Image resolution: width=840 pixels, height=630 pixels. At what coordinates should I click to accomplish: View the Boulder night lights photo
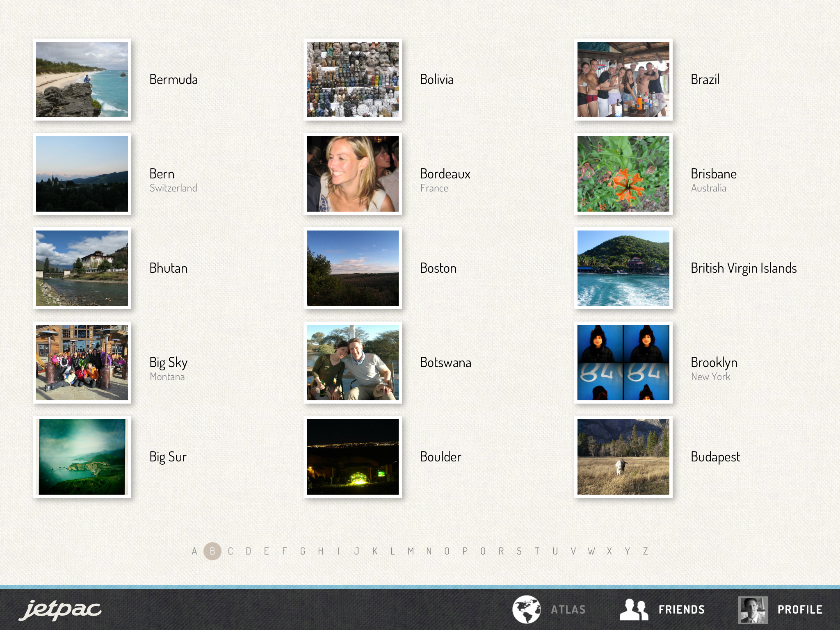(x=353, y=457)
